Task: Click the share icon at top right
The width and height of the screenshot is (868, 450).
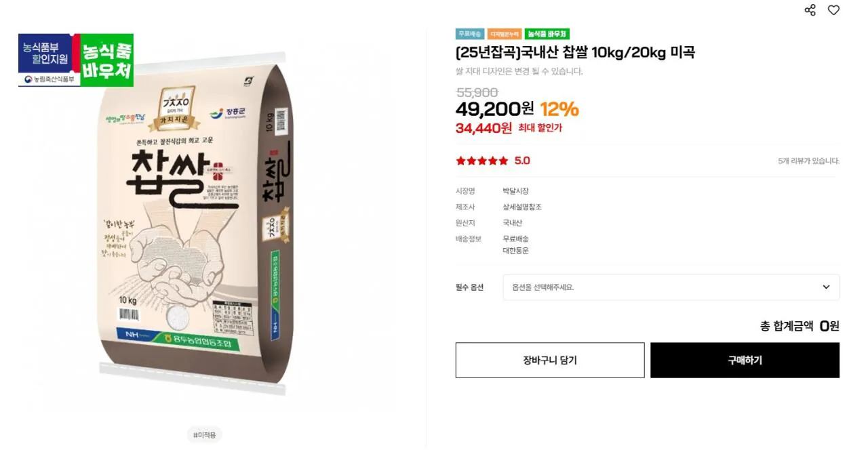Action: (x=810, y=10)
